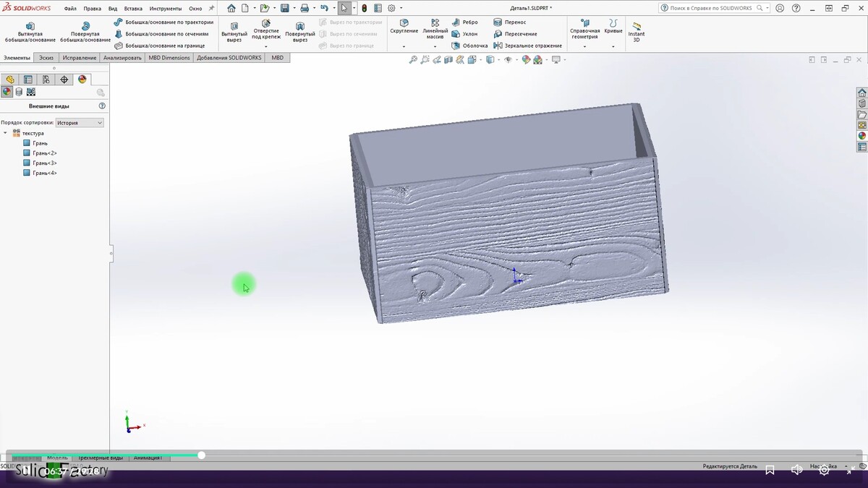The image size is (868, 488).
Task: Click the Вытянутый вырез cut tool
Action: 234,32
